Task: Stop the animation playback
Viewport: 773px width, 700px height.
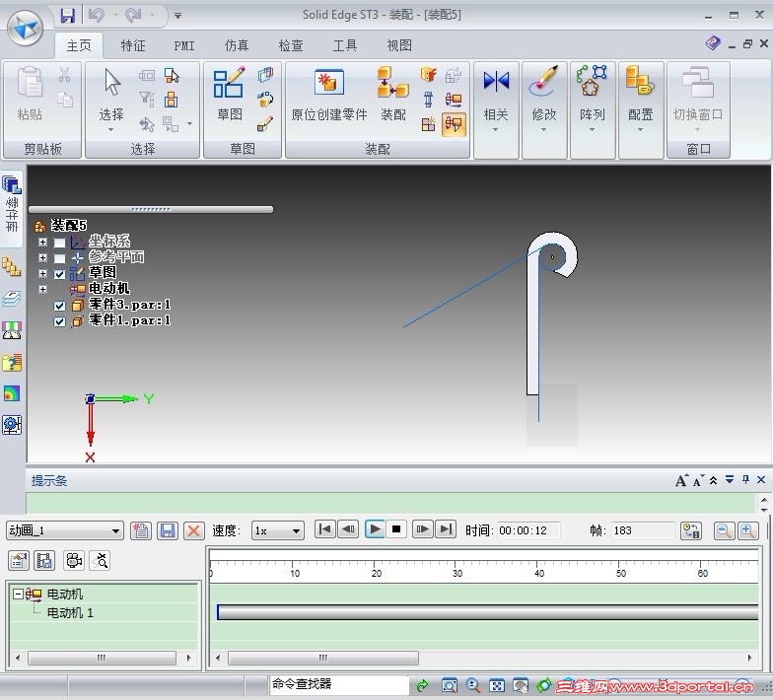Action: click(396, 529)
